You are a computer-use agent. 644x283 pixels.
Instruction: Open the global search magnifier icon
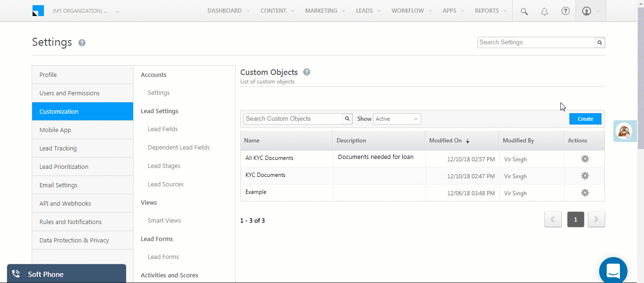coord(524,11)
